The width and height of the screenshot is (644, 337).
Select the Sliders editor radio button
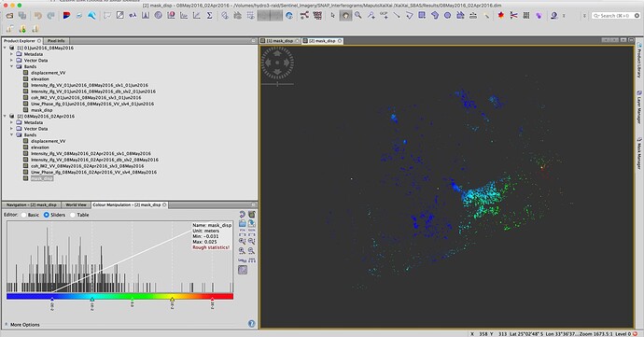[47, 215]
